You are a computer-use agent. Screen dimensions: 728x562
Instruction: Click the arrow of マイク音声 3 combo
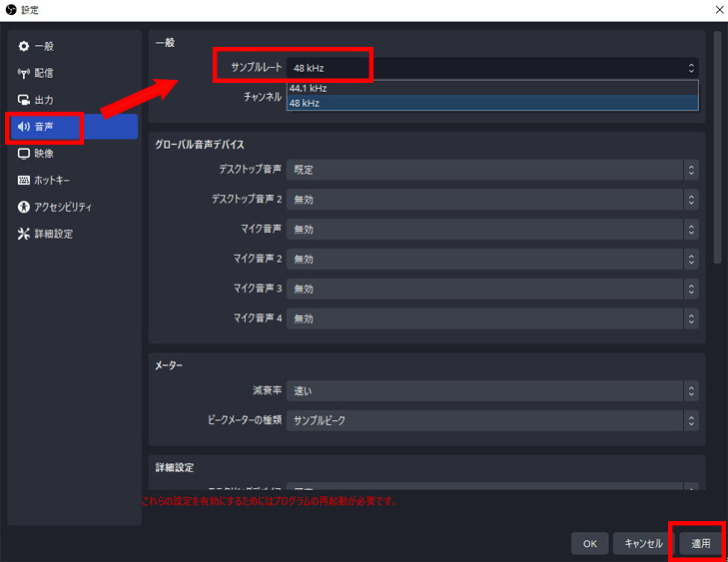point(691,288)
